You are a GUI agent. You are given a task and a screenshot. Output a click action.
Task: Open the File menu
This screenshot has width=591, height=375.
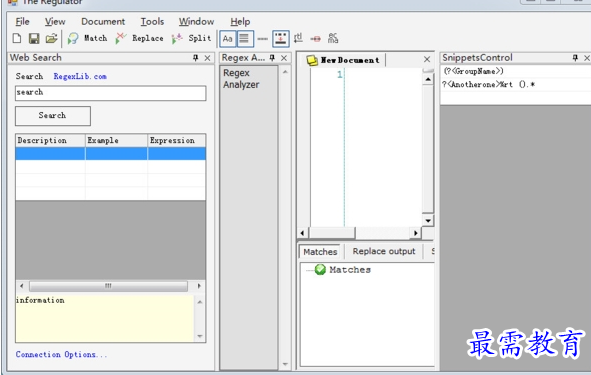coord(22,21)
